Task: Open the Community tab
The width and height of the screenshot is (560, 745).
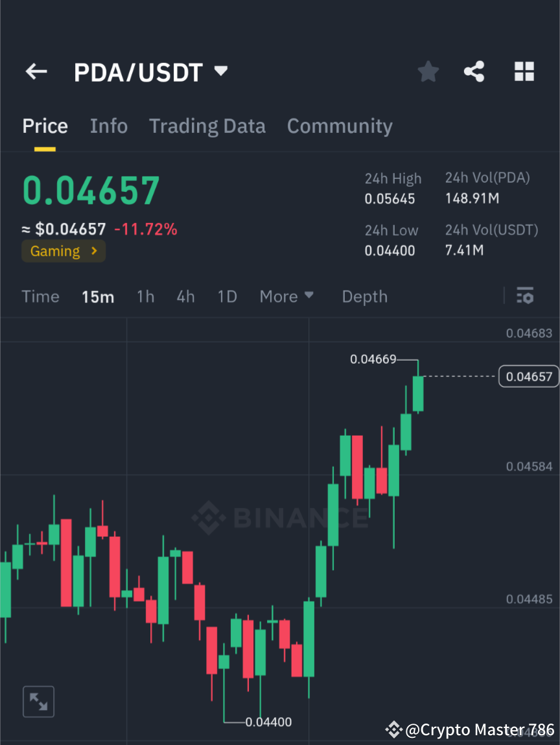Action: 340,126
